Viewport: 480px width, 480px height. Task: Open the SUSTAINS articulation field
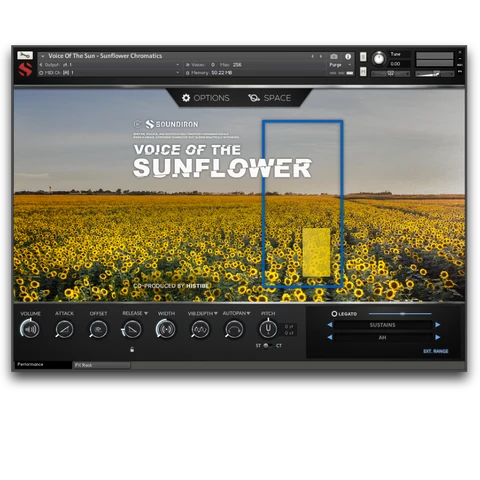[x=383, y=325]
